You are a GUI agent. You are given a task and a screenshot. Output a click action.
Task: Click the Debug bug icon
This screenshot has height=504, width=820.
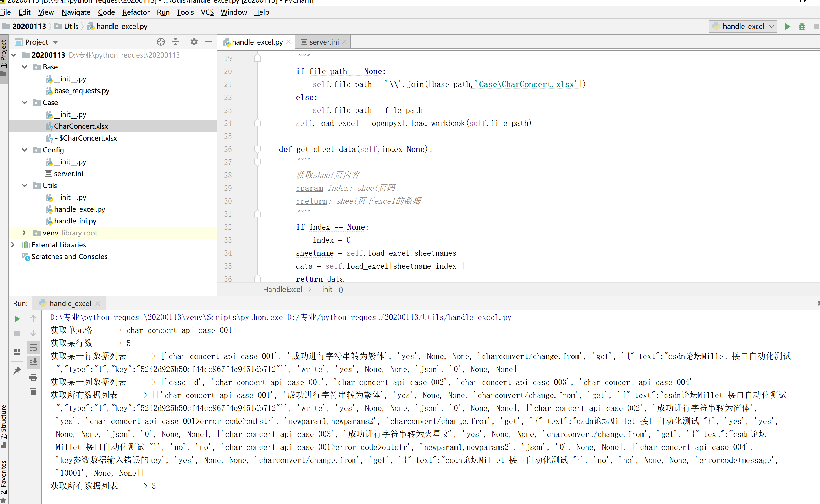click(802, 26)
